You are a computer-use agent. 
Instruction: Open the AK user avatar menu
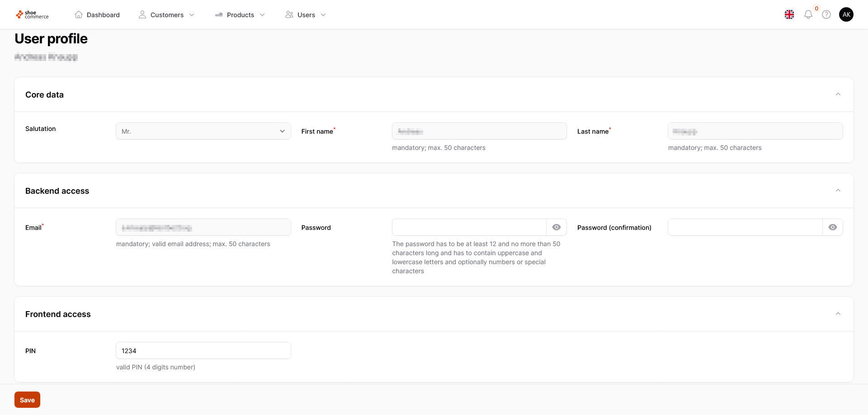846,14
